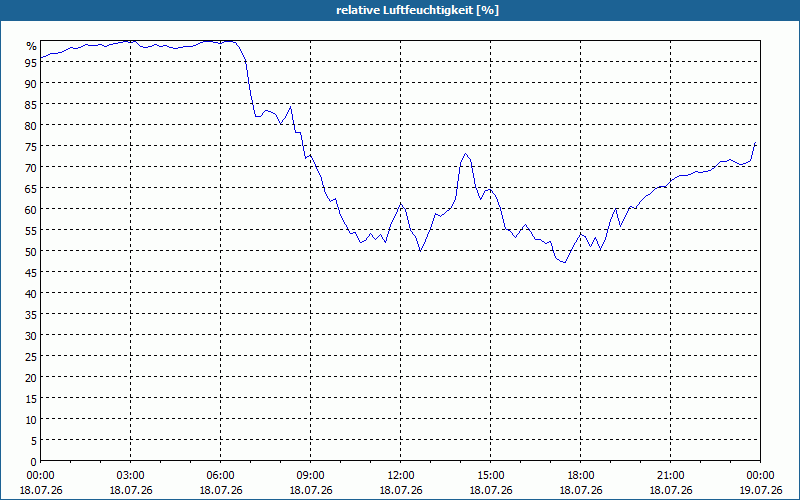Click the y-axis value '85'
This screenshot has width=800, height=500.
(31, 104)
